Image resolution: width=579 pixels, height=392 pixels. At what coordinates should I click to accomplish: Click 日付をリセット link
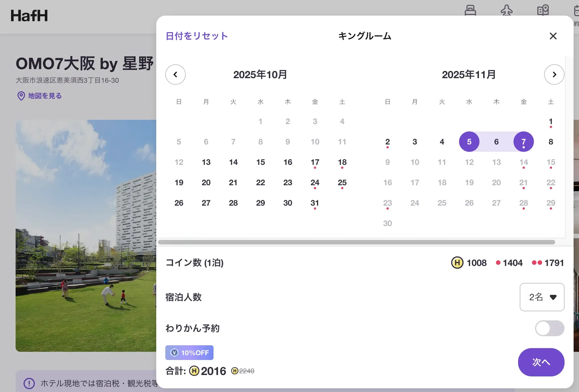point(196,36)
